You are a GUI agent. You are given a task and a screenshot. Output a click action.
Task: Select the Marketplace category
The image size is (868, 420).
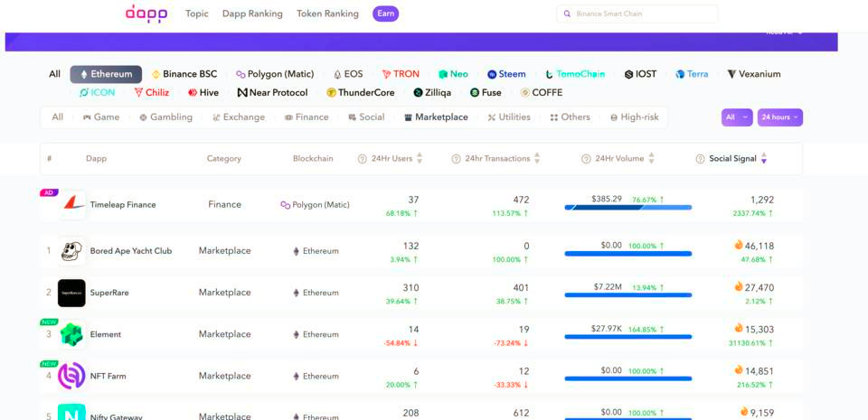pos(436,117)
